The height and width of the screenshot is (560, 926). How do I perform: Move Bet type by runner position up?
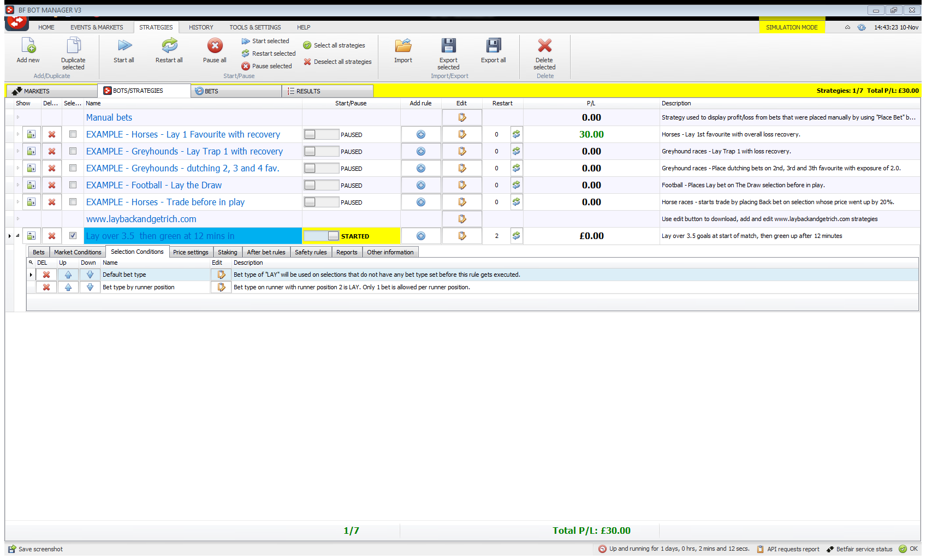point(68,287)
